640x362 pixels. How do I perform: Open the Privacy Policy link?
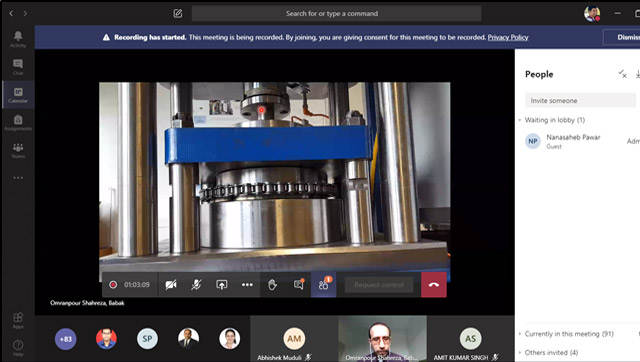point(508,37)
